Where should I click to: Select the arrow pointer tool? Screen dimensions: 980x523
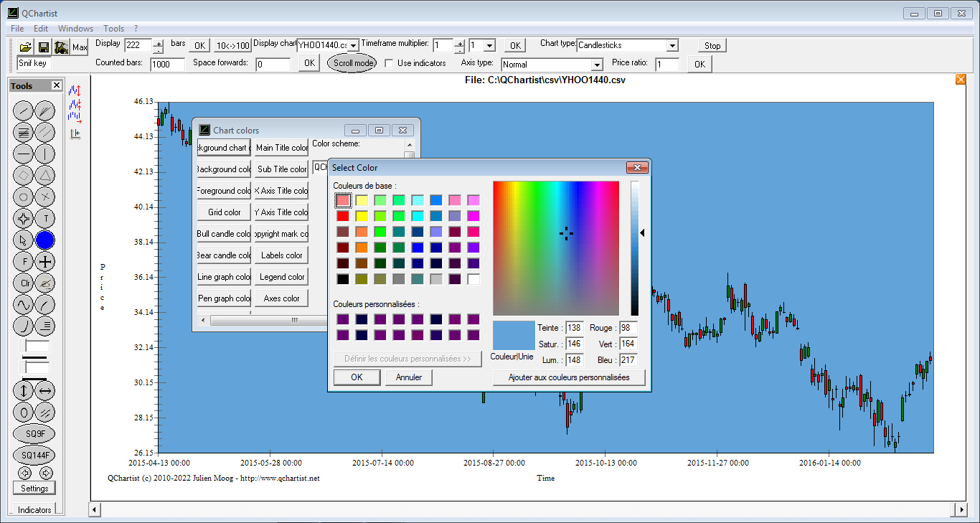click(24, 240)
